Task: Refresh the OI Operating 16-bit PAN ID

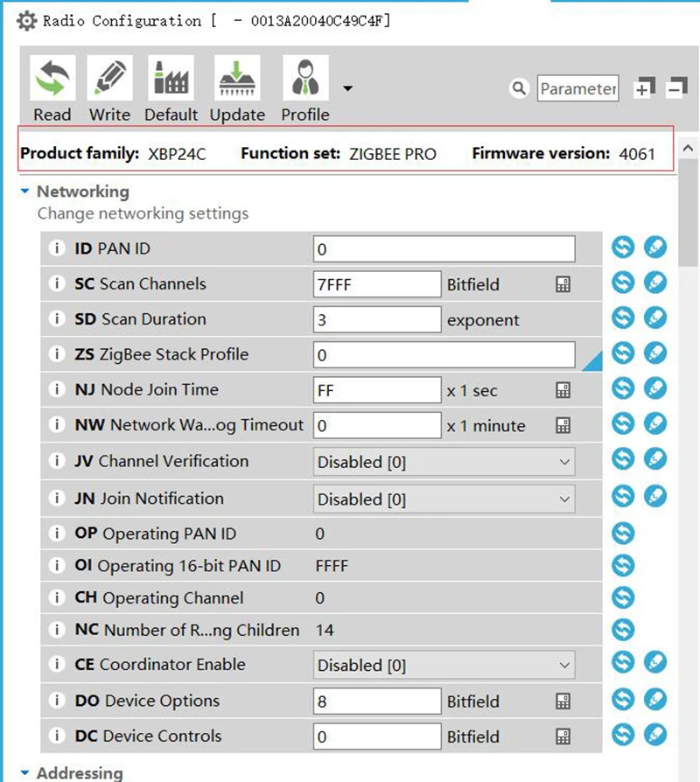Action: [623, 565]
